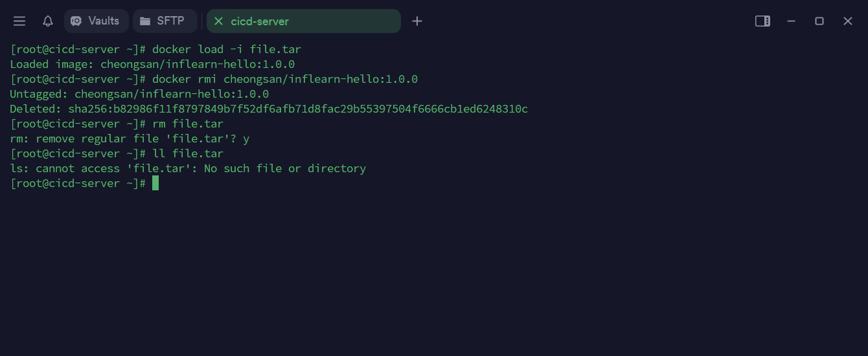Click the 'No such file or directory' error
The width and height of the screenshot is (868, 356).
285,168
